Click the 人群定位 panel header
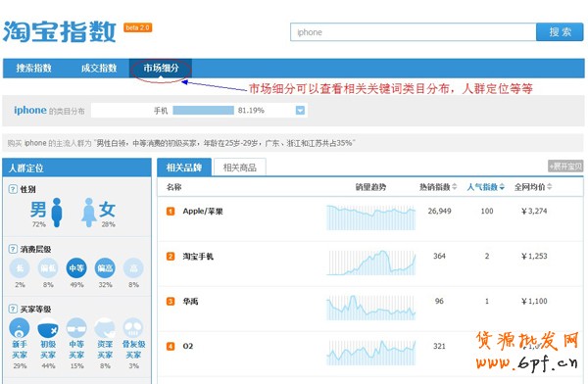Image resolution: width=588 pixels, height=384 pixels. [76, 168]
